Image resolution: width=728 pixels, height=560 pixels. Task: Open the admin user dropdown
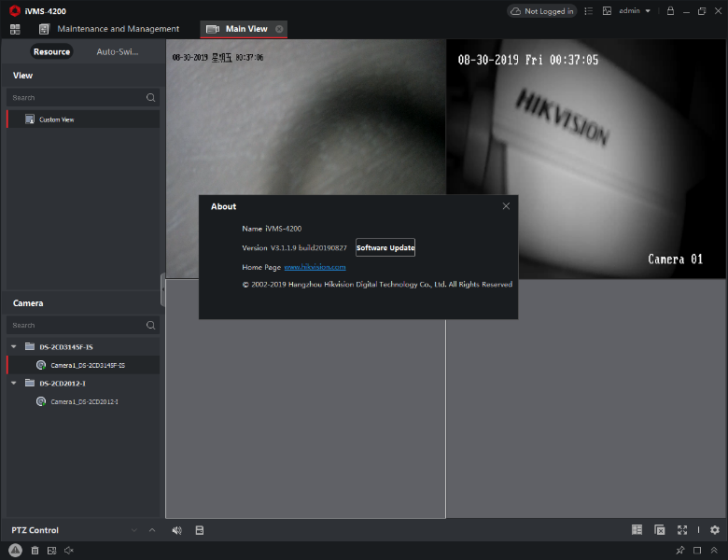click(635, 10)
